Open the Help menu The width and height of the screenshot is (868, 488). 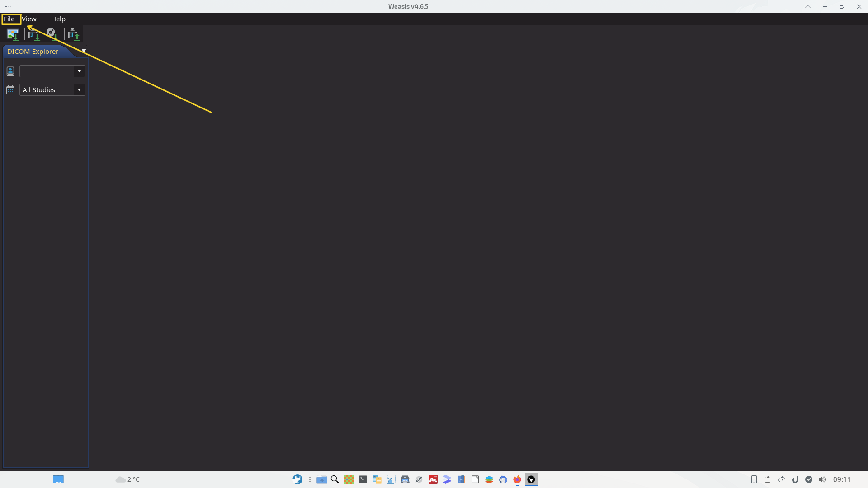[x=58, y=19]
